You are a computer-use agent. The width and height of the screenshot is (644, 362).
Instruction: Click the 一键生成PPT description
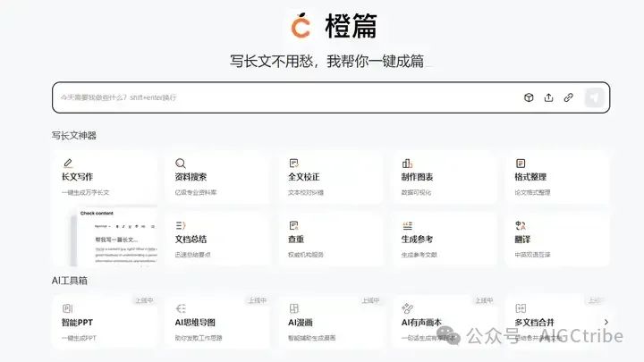pos(79,338)
